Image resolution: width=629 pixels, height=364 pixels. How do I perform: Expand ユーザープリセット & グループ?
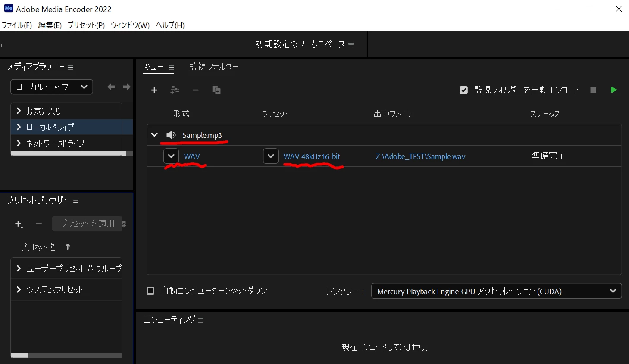click(x=19, y=268)
